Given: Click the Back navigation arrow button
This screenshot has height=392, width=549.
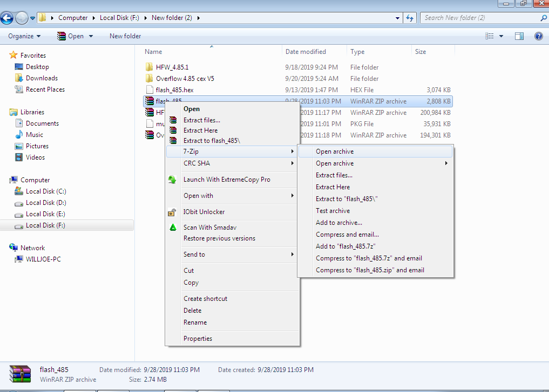Looking at the screenshot, I should (x=6, y=18).
